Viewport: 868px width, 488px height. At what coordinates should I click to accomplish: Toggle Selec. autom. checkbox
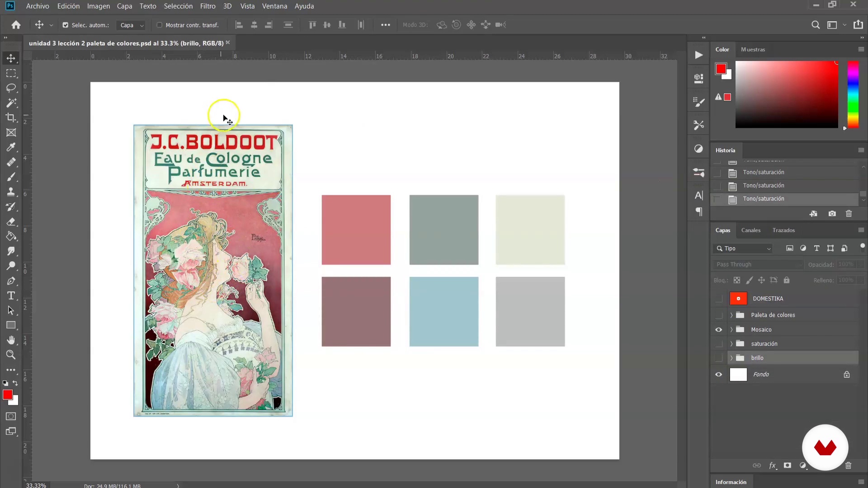pyautogui.click(x=66, y=25)
